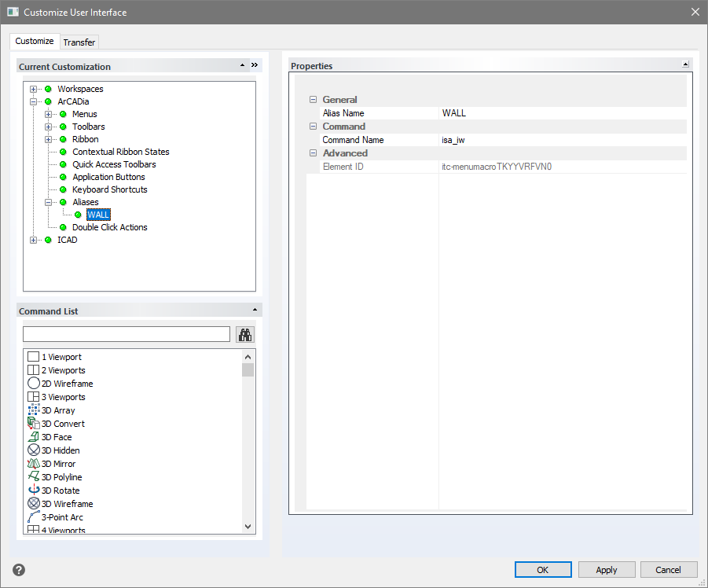Click the 3D Face command icon
Screen dimensions: 708x588
coord(34,437)
